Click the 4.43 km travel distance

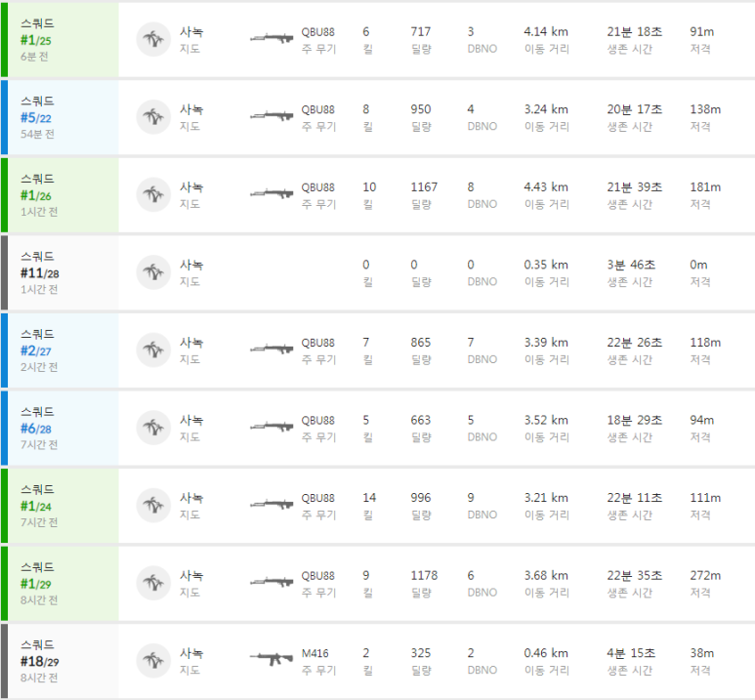pyautogui.click(x=546, y=186)
